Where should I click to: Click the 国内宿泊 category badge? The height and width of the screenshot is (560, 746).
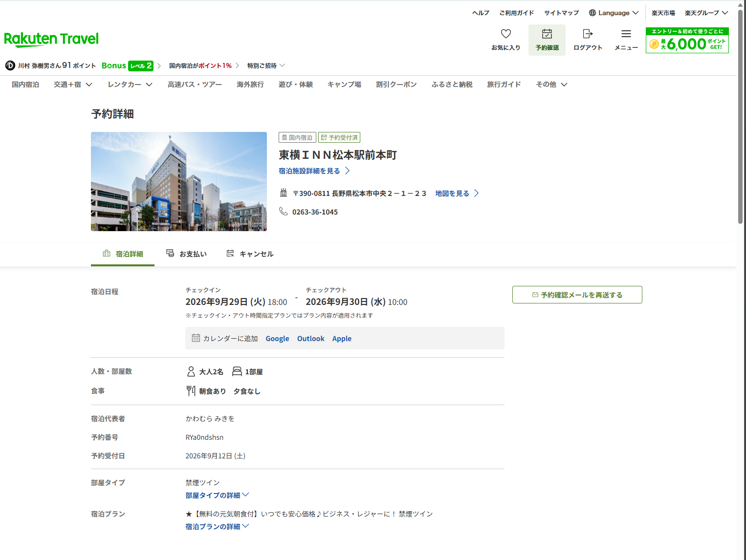[x=297, y=137]
